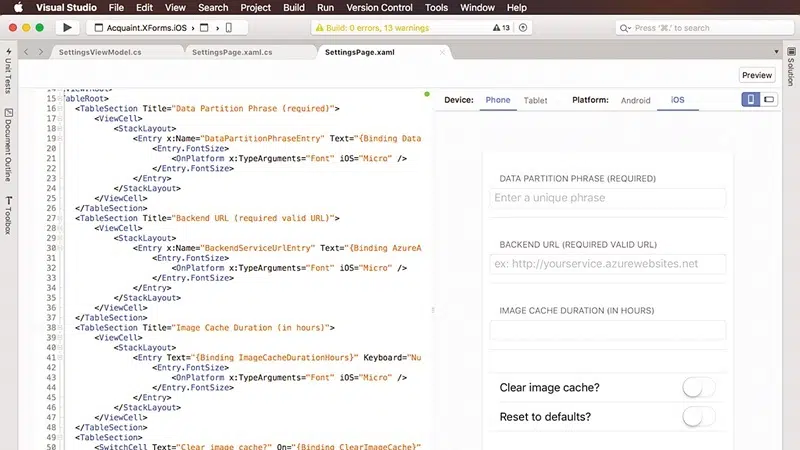Collapse the Entry fold on line 19
This screenshot has height=450, width=800.
tap(60, 138)
